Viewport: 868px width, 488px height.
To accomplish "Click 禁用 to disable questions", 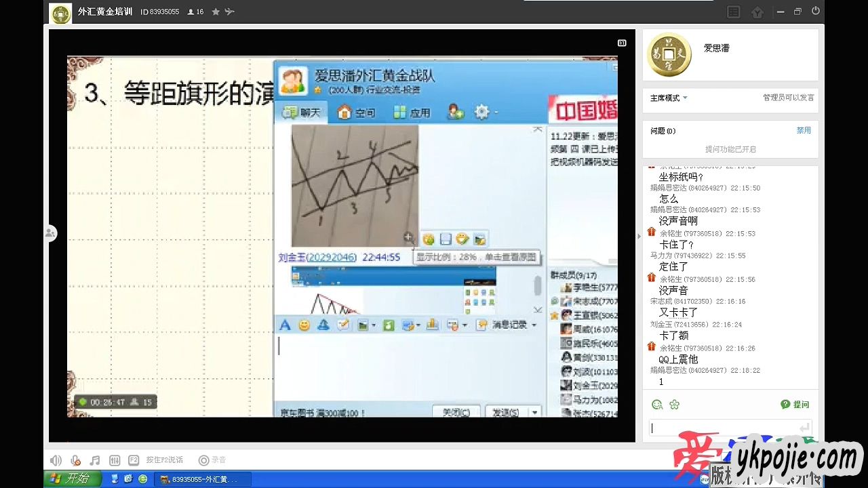I will coord(804,130).
